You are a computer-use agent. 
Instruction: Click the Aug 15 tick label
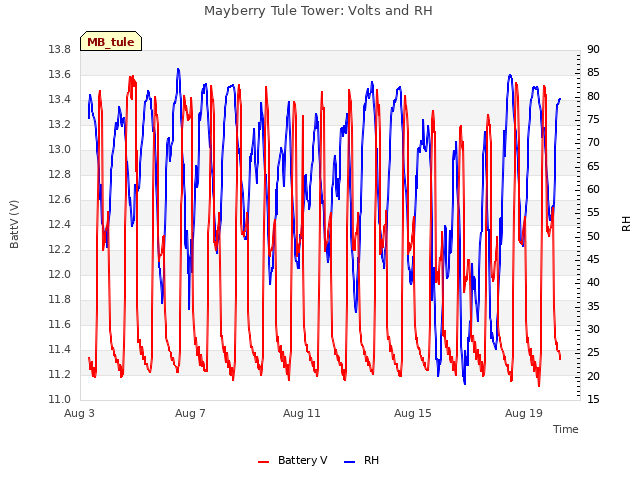click(x=413, y=413)
